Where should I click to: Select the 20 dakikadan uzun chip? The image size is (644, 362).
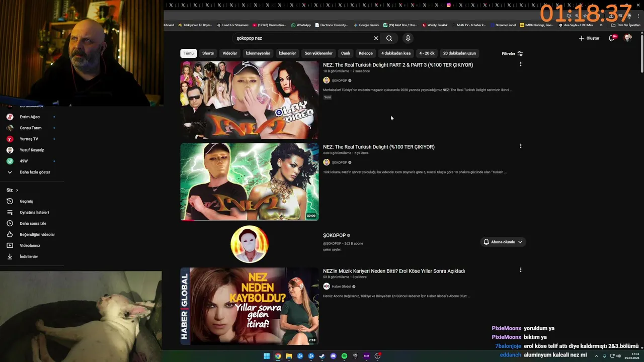459,53
